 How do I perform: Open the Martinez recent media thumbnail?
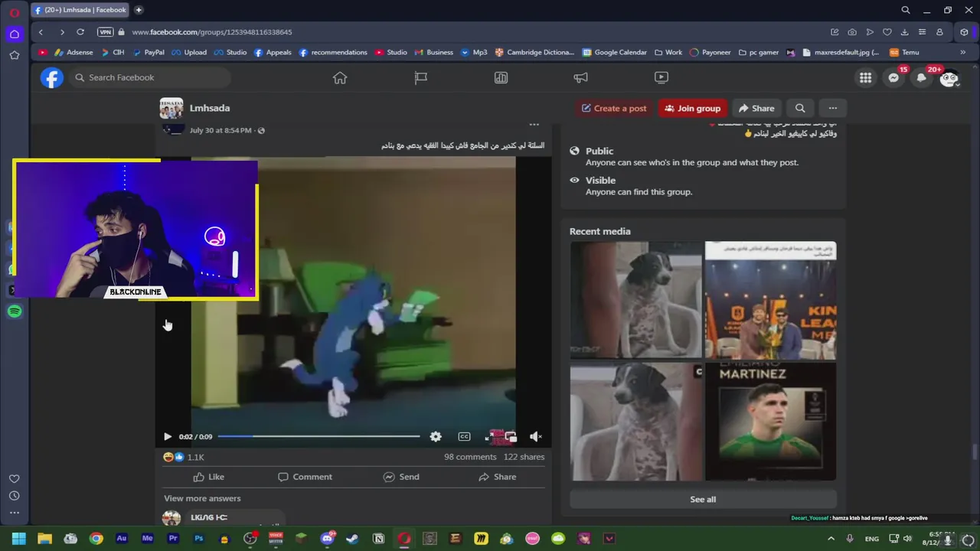coord(771,422)
